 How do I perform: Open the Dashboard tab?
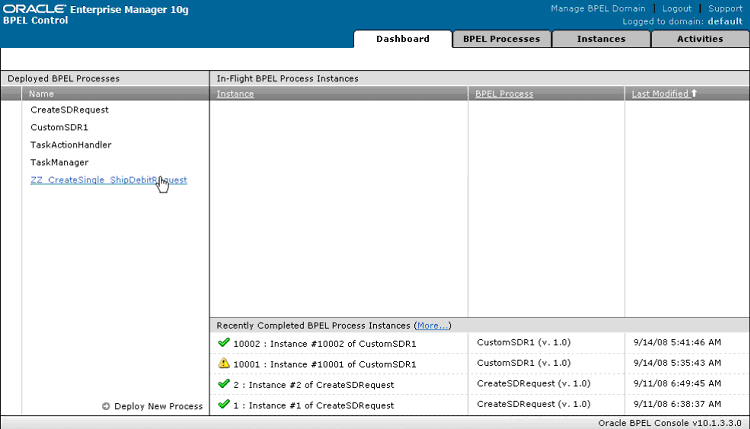403,39
